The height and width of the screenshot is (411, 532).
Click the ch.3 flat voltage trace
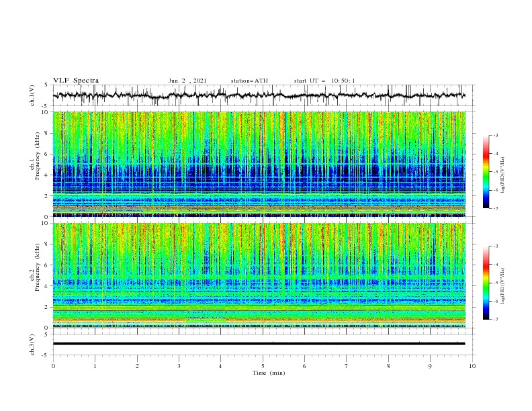click(259, 344)
